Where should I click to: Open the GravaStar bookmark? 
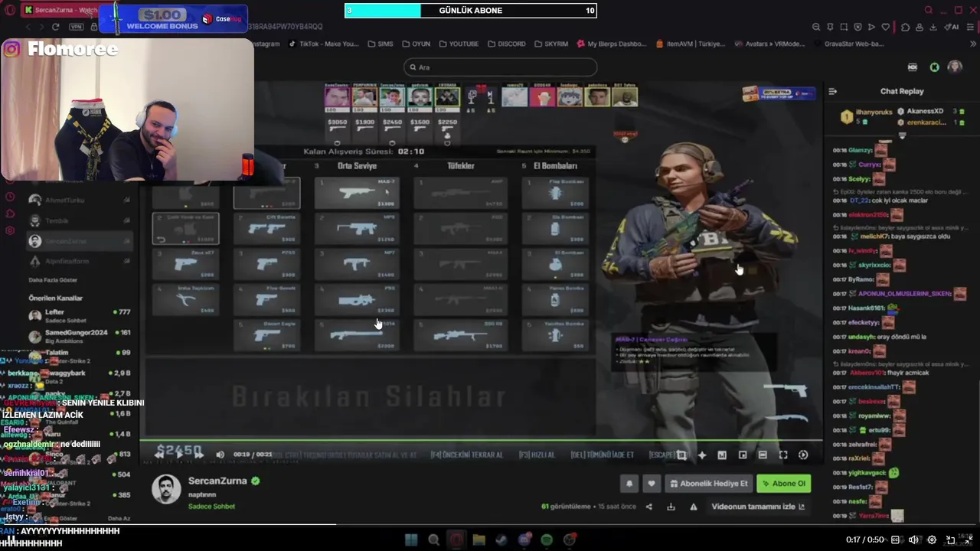pos(848,44)
